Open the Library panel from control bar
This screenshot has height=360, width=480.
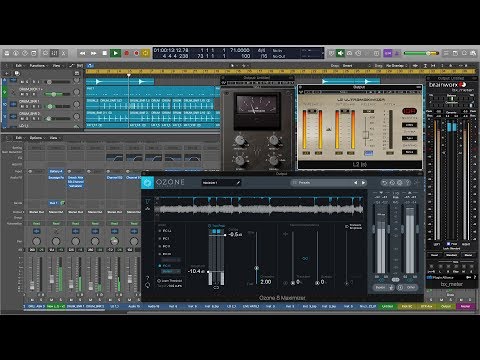click(x=7, y=53)
